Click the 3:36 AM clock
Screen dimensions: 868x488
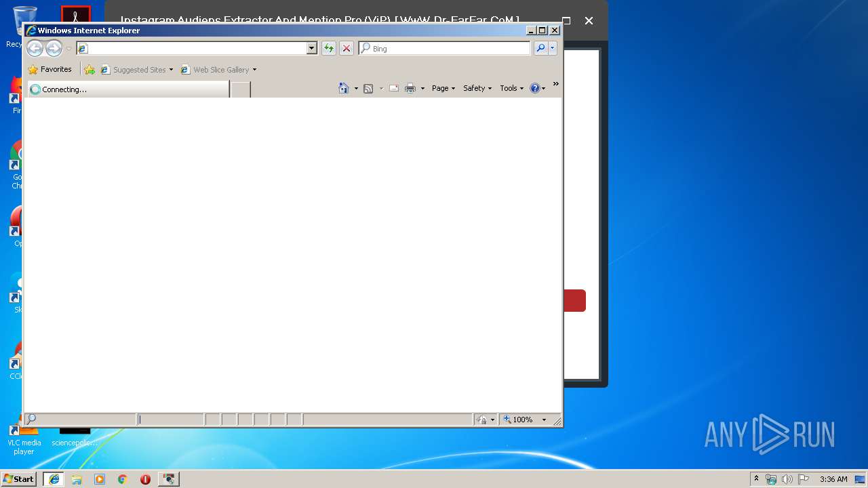click(x=833, y=479)
